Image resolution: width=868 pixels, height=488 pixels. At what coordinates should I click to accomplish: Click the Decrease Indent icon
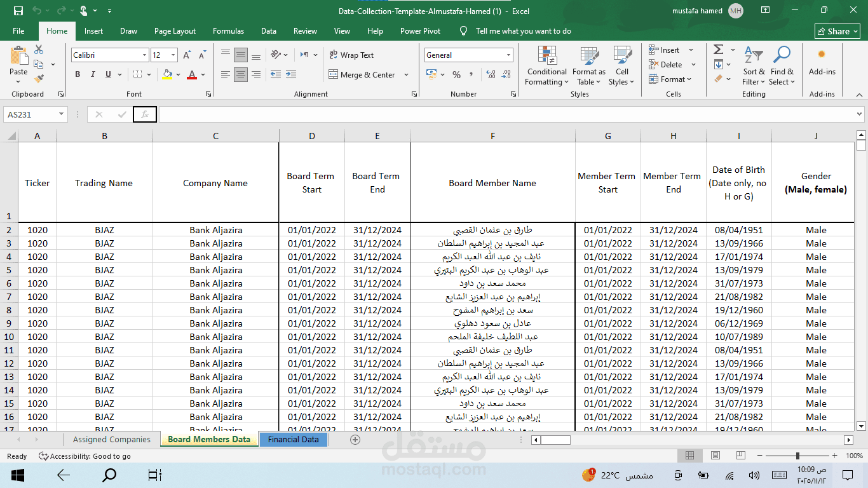276,74
